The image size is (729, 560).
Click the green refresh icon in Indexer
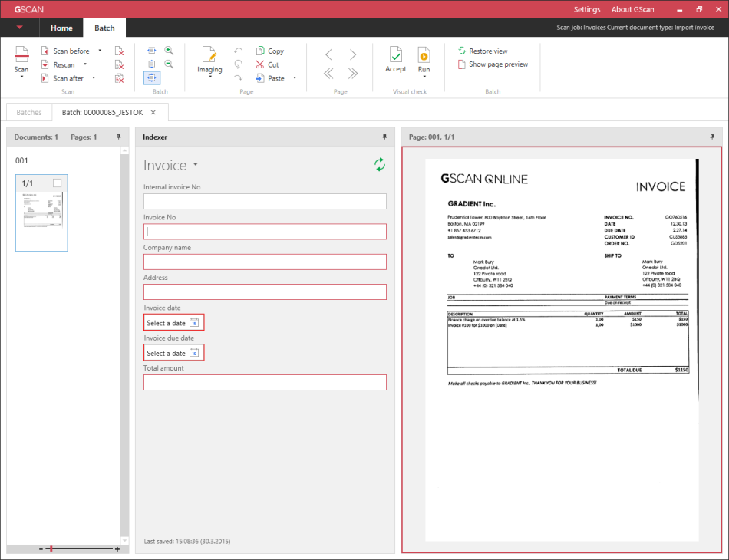[x=379, y=164]
